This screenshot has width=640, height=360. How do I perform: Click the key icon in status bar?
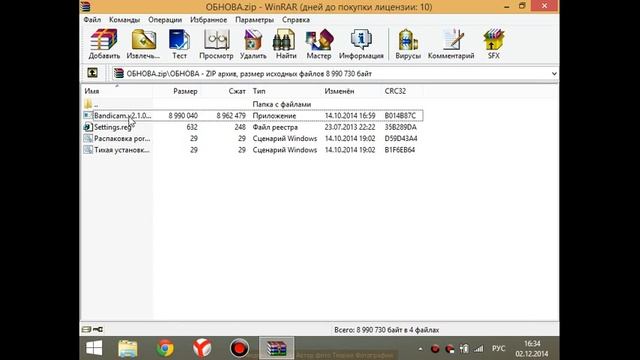(x=98, y=329)
